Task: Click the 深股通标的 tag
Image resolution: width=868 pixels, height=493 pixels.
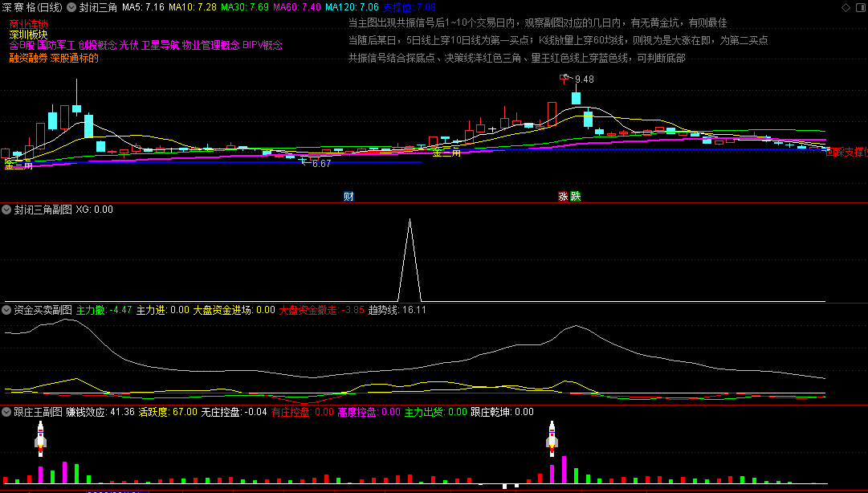Action: [74, 58]
